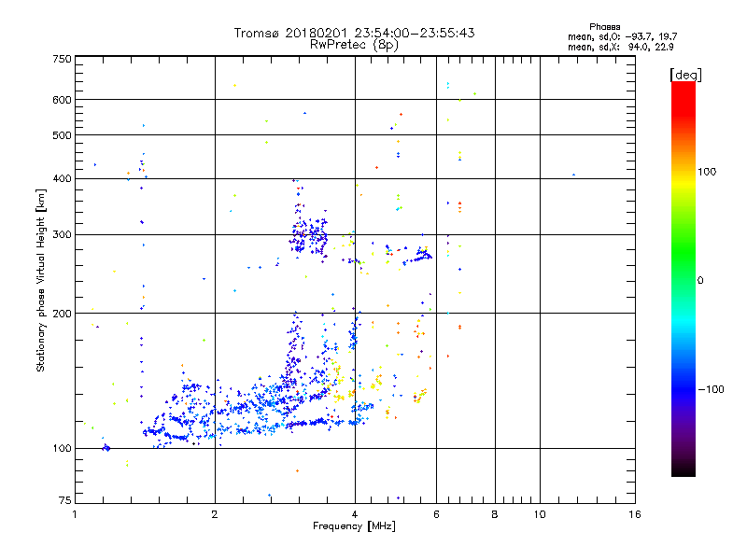The height and width of the screenshot is (560, 747).
Task: Click the [deg] colorbar unit label
Action: pyautogui.click(x=685, y=75)
